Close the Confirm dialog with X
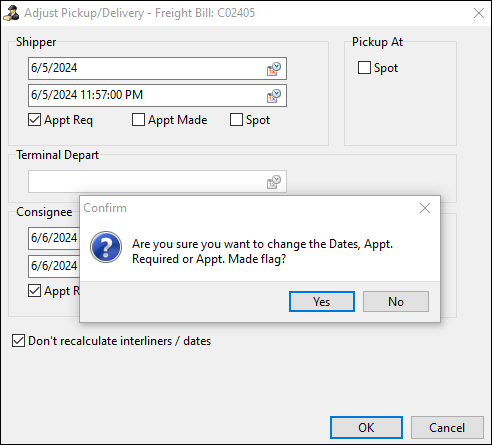This screenshot has width=492, height=445. (x=425, y=208)
